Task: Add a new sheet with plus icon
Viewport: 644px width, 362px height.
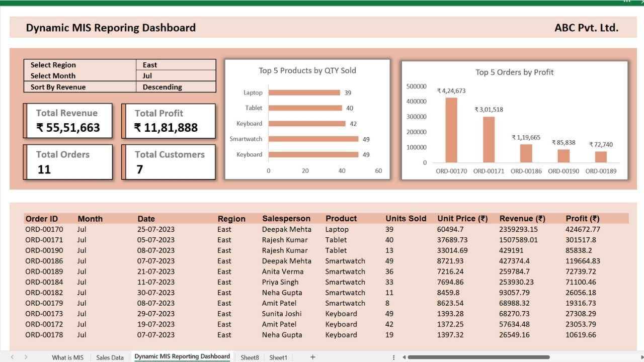Action: 312,357
